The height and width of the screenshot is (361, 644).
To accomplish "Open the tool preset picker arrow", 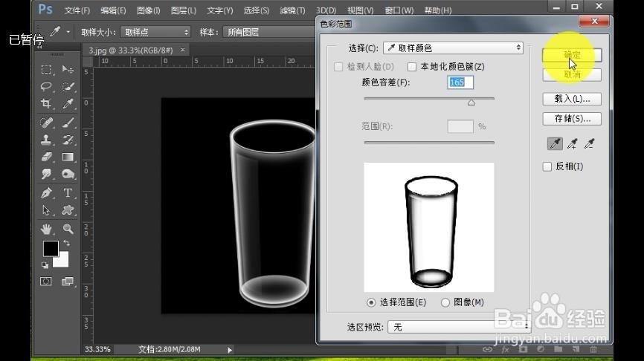I will [68, 32].
